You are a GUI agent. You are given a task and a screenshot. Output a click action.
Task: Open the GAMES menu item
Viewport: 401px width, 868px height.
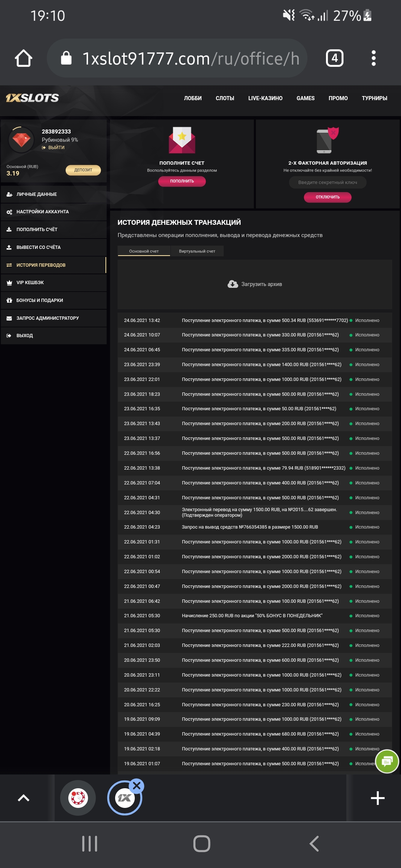[306, 98]
